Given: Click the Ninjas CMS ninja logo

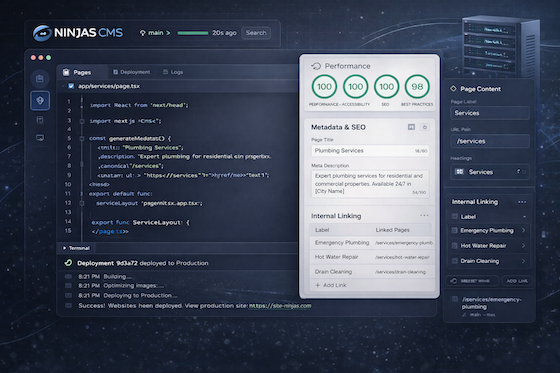Looking at the screenshot, I should (42, 33).
